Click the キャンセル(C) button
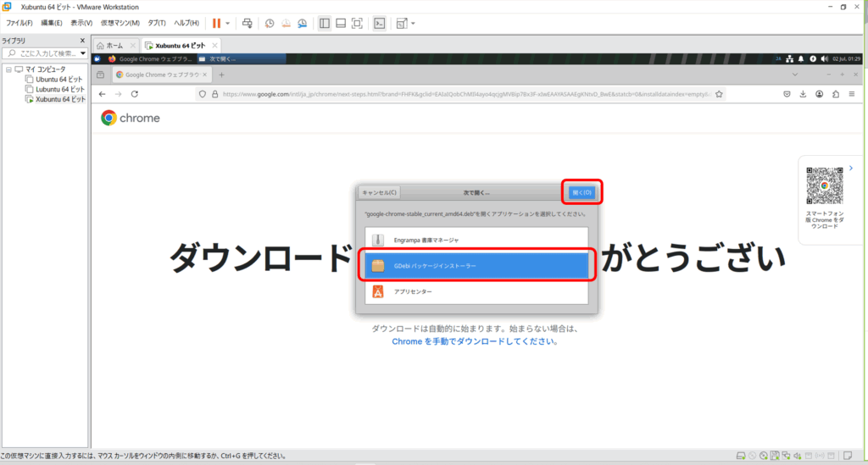The image size is (868, 465). tap(379, 192)
